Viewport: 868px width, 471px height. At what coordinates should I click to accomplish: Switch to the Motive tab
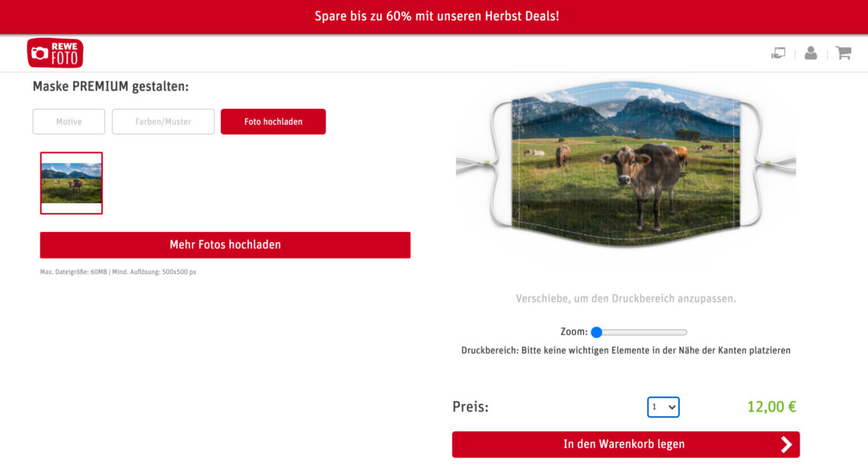(69, 122)
